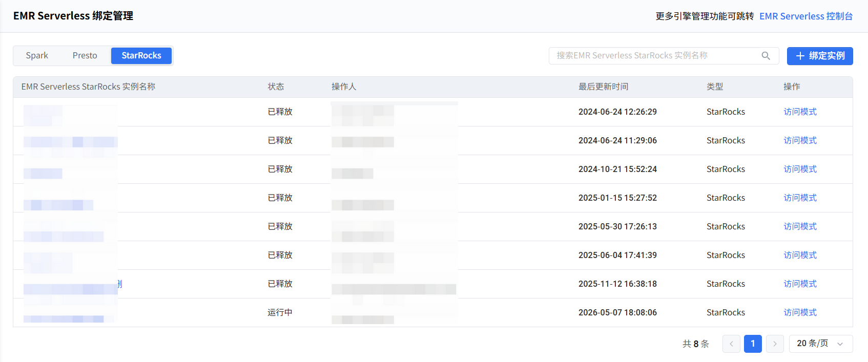This screenshot has width=868, height=362.
Task: Open the 20 条/页 page size dropdown
Action: [821, 344]
